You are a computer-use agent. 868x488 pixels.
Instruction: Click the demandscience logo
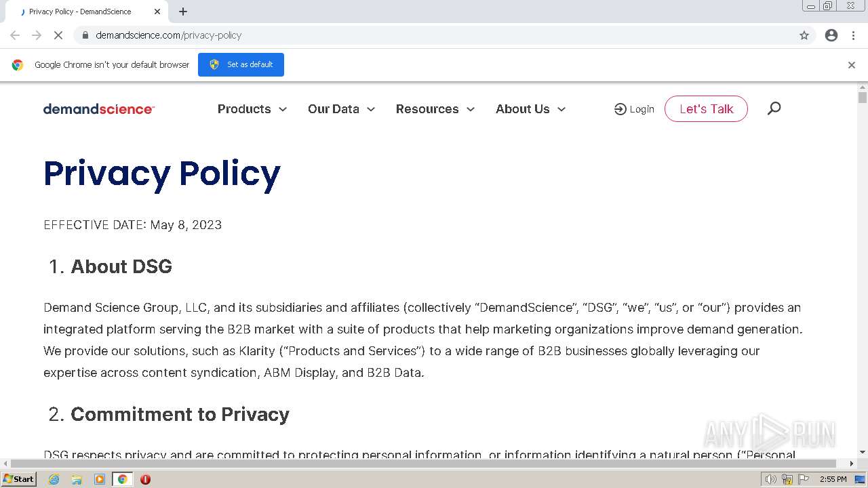pos(99,109)
